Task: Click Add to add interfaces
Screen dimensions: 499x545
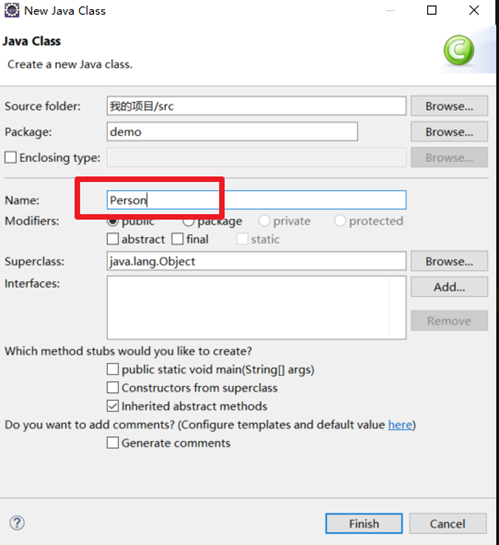Action: pyautogui.click(x=449, y=287)
